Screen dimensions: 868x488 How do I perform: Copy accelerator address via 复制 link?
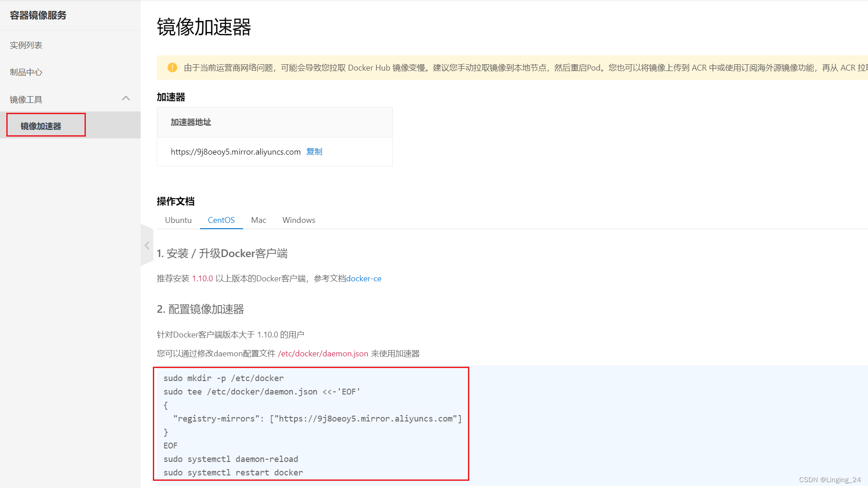click(x=314, y=151)
